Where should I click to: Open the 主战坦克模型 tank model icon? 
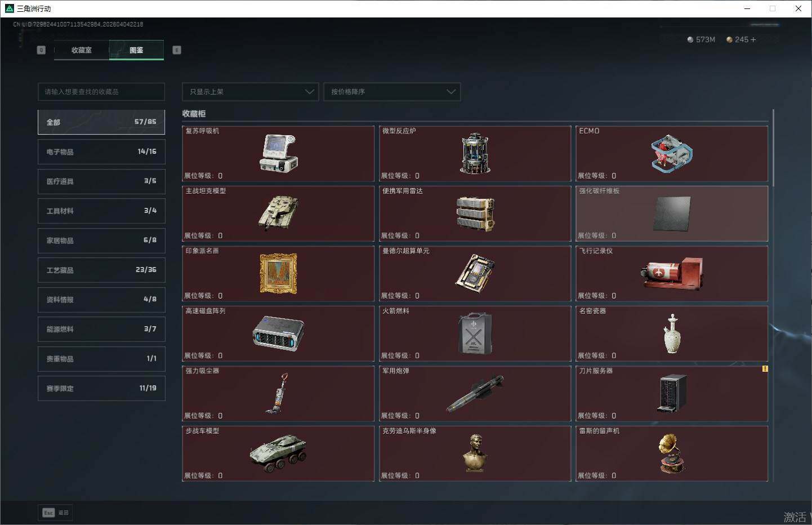[x=278, y=213]
